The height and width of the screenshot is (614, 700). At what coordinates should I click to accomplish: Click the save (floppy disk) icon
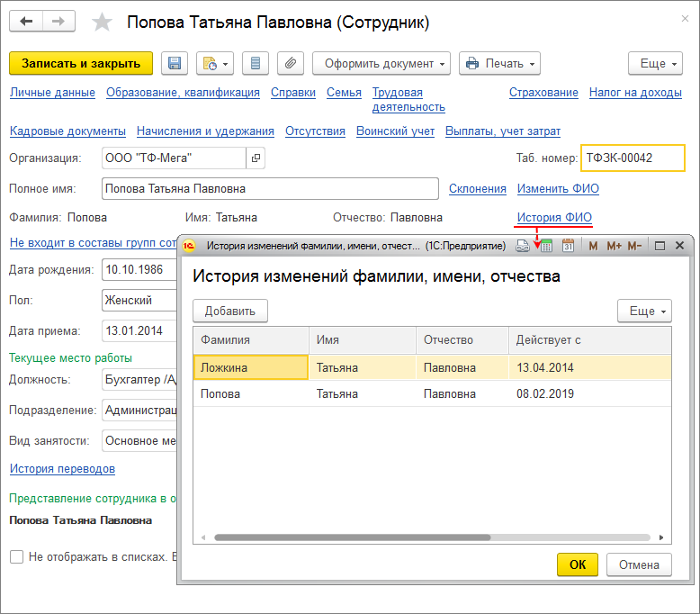(x=175, y=63)
